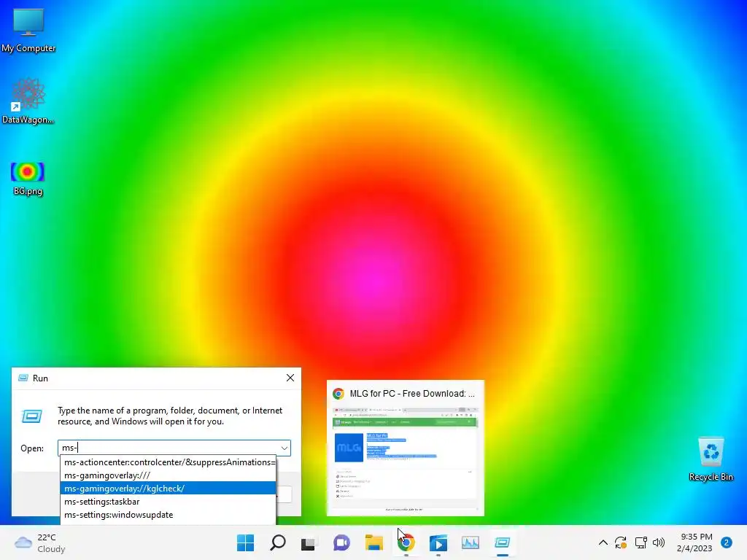Open the weather widget showing 22°C Cloudy
747x560 pixels.
(40, 542)
